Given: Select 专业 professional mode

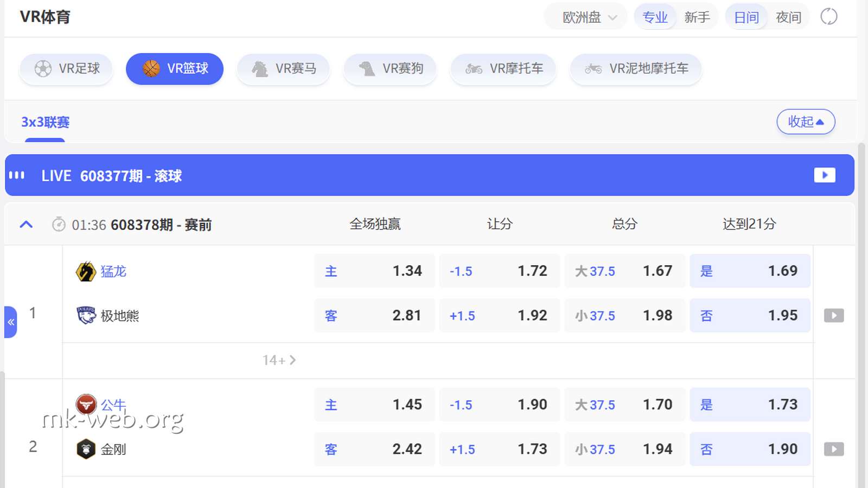Looking at the screenshot, I should (655, 17).
